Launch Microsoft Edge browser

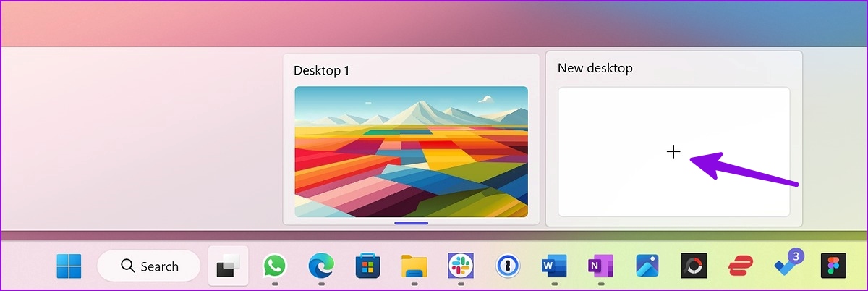click(x=320, y=266)
